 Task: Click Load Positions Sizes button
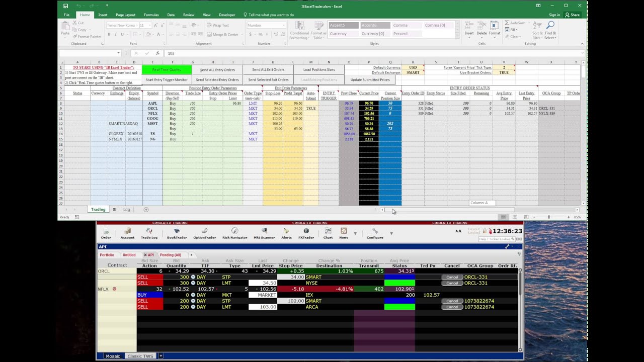pyautogui.click(x=319, y=70)
